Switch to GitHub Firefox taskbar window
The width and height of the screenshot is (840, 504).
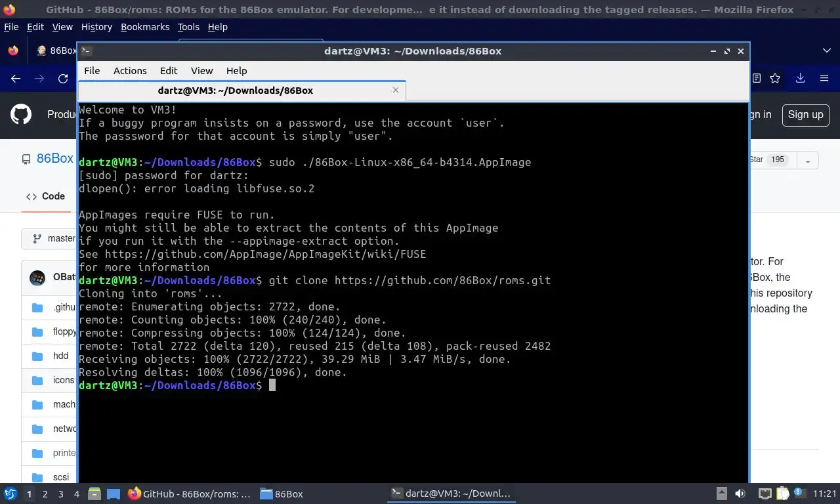(x=190, y=493)
